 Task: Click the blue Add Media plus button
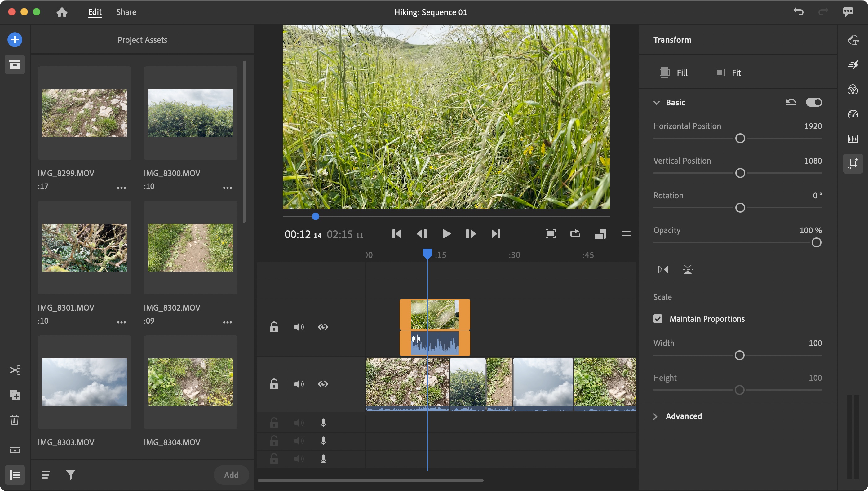pos(15,40)
